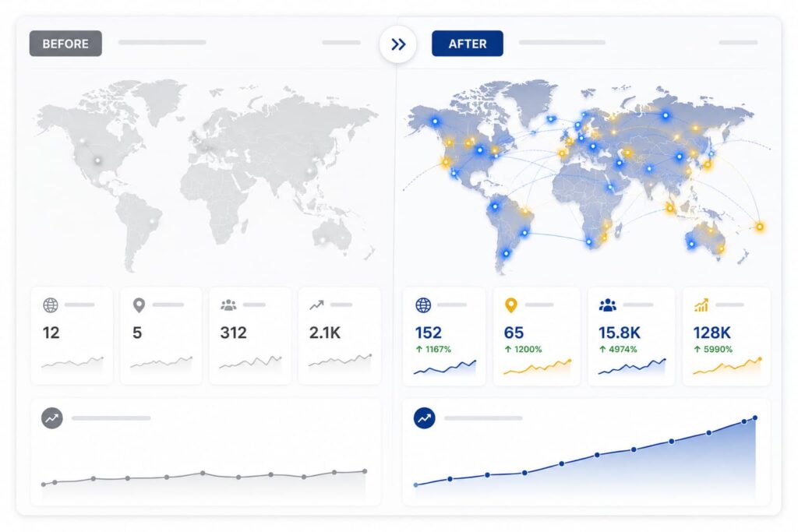798x532 pixels.
Task: Click the yellow bar-chart icon on the 128K card
Action: pos(701,305)
